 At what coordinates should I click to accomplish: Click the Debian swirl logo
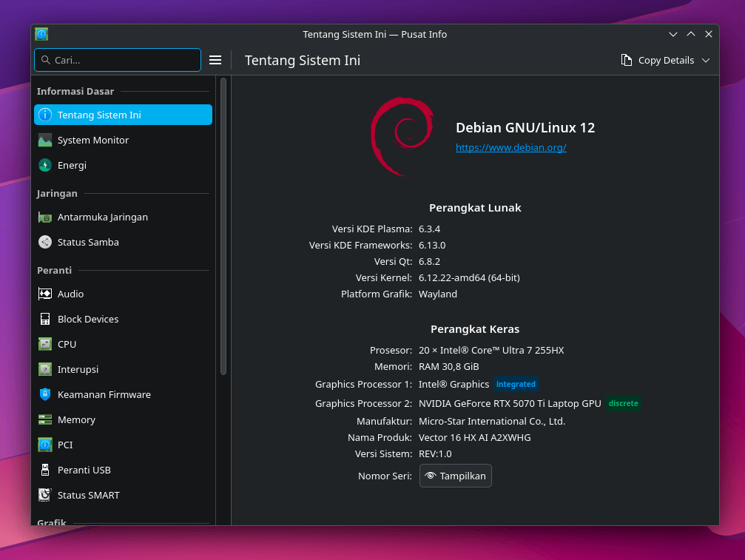point(402,136)
